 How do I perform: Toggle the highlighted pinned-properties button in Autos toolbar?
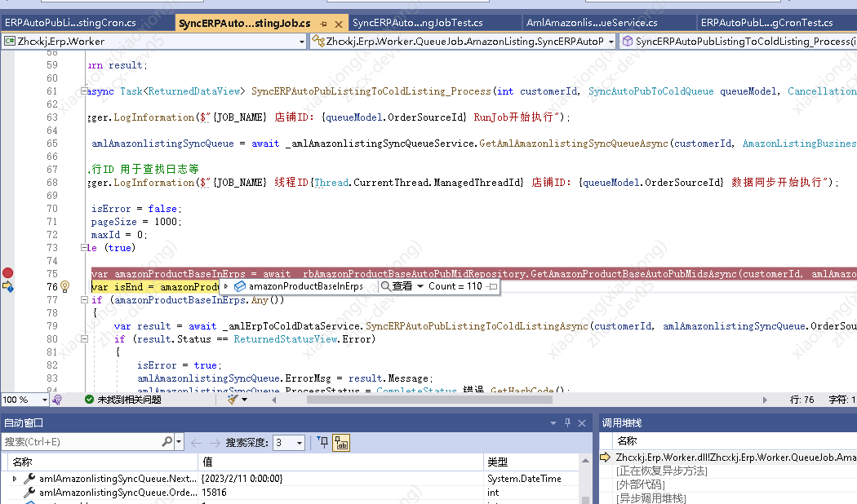pos(342,442)
